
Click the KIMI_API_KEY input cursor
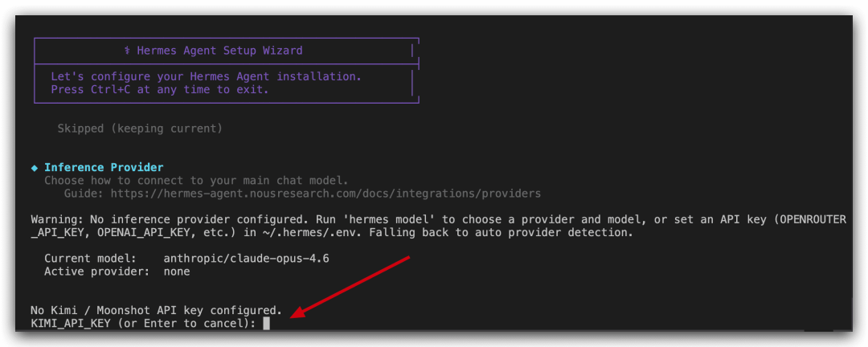point(266,323)
